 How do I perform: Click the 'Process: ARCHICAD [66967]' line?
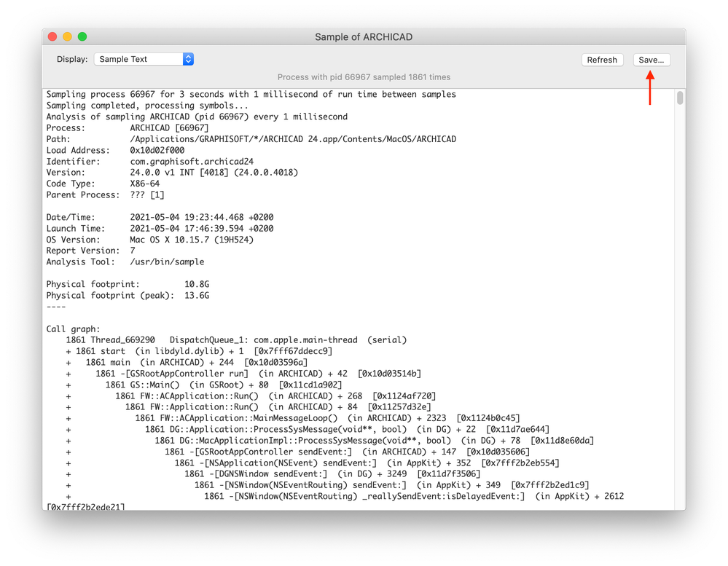point(128,127)
